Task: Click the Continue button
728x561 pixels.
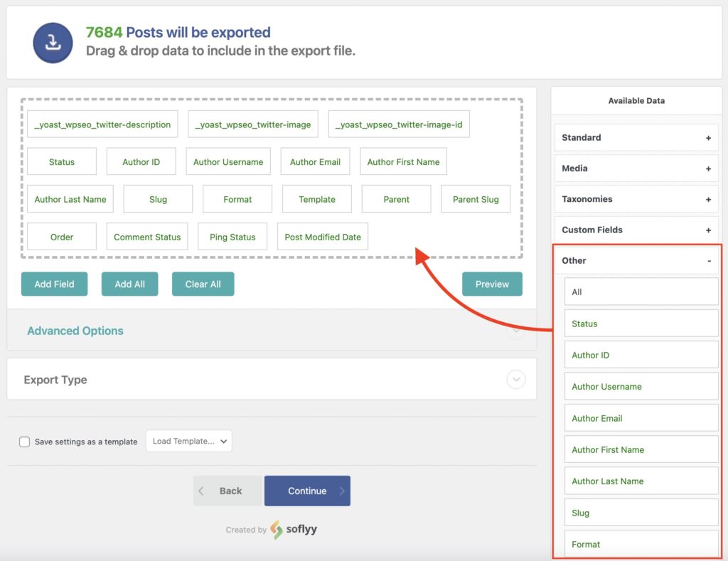Action: tap(307, 491)
